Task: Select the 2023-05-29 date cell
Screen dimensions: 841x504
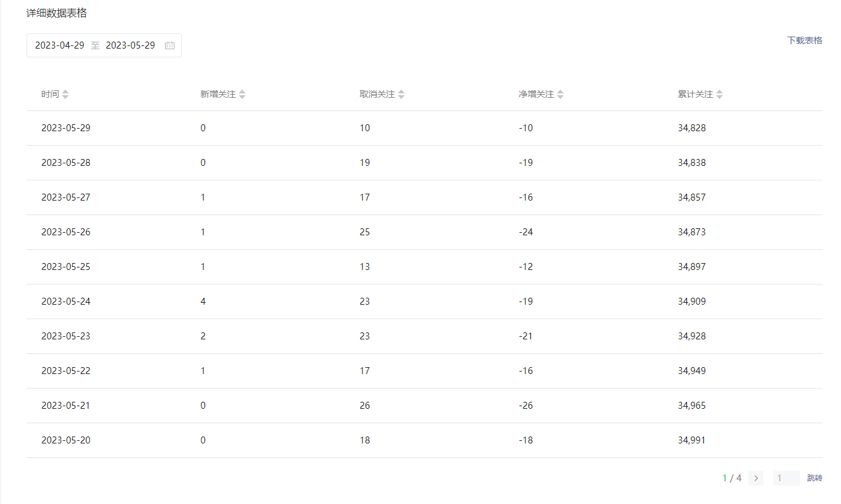Action: click(66, 128)
